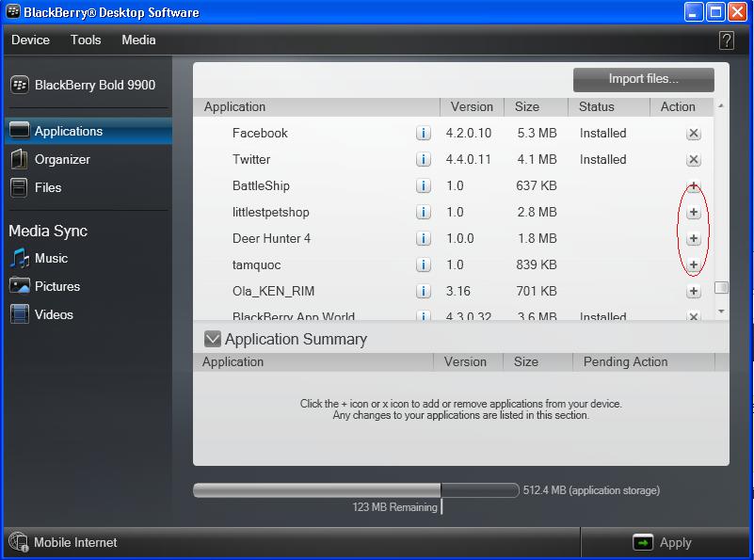Screen dimensions: 754x560
Task: Show info for BattleShip app
Action: coord(424,185)
